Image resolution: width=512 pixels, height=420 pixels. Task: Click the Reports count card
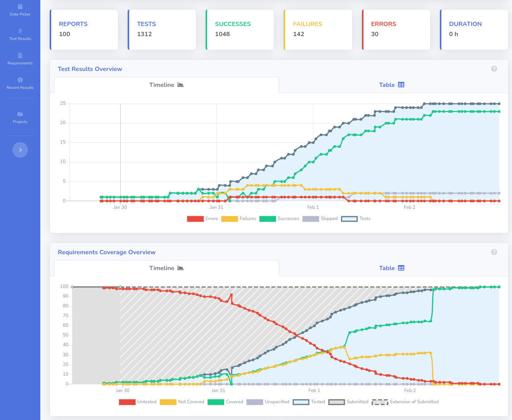pos(84,30)
